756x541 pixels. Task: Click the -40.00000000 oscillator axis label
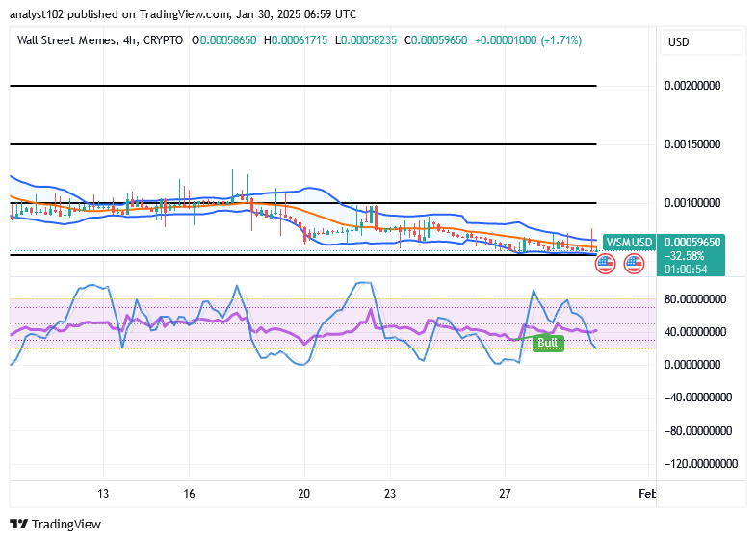click(698, 398)
